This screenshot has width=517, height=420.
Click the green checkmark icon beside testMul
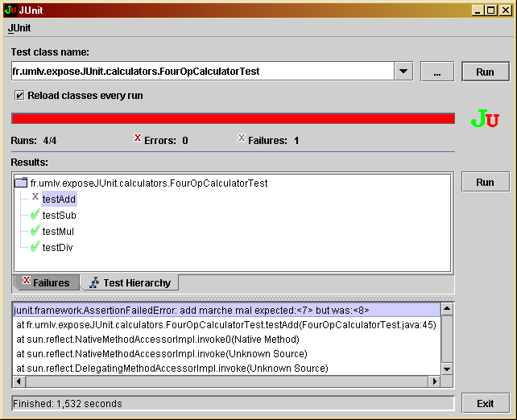[x=35, y=231]
